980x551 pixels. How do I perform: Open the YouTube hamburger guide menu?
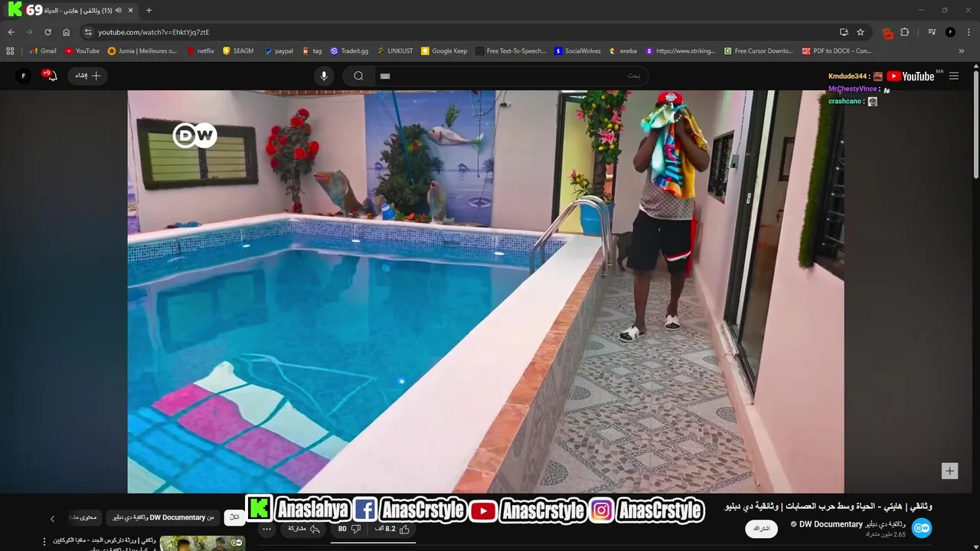(954, 76)
